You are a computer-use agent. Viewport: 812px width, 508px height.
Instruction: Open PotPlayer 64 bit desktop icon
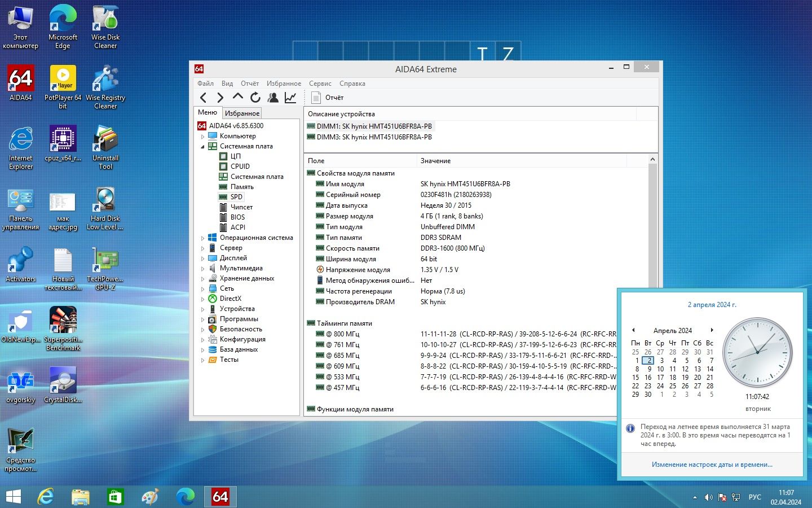pyautogui.click(x=63, y=87)
